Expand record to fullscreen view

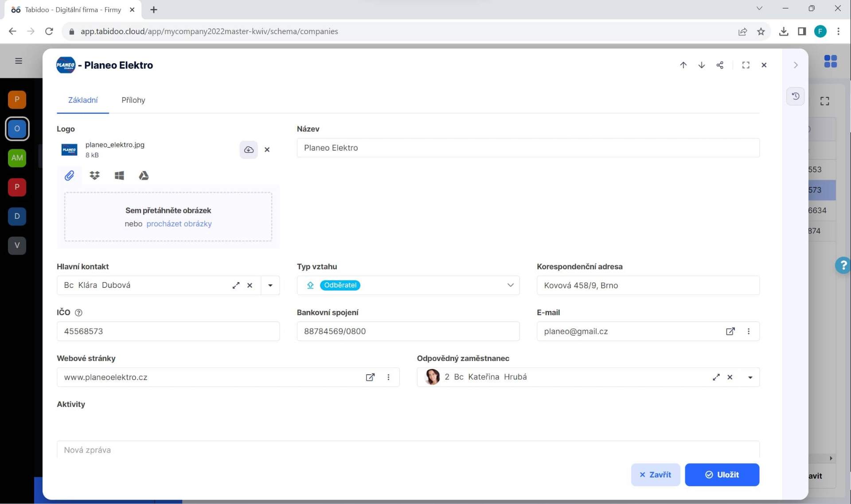click(746, 65)
